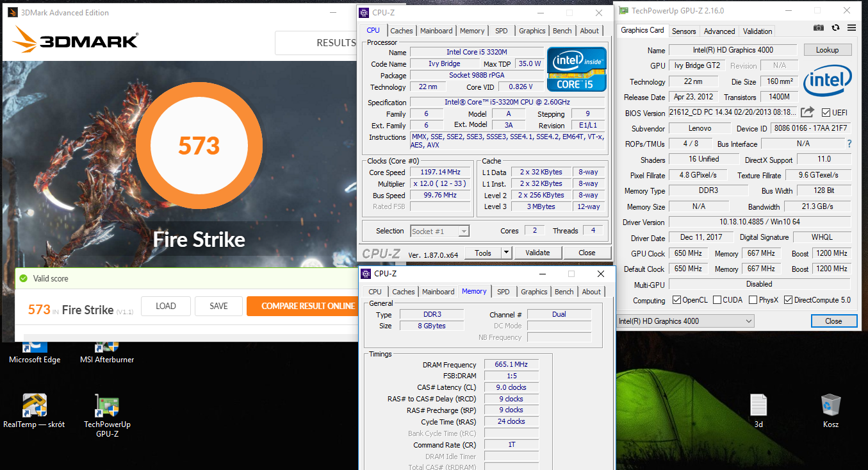Switch to the Validation tab in GPU-Z
This screenshot has height=470, width=868.
point(758,31)
